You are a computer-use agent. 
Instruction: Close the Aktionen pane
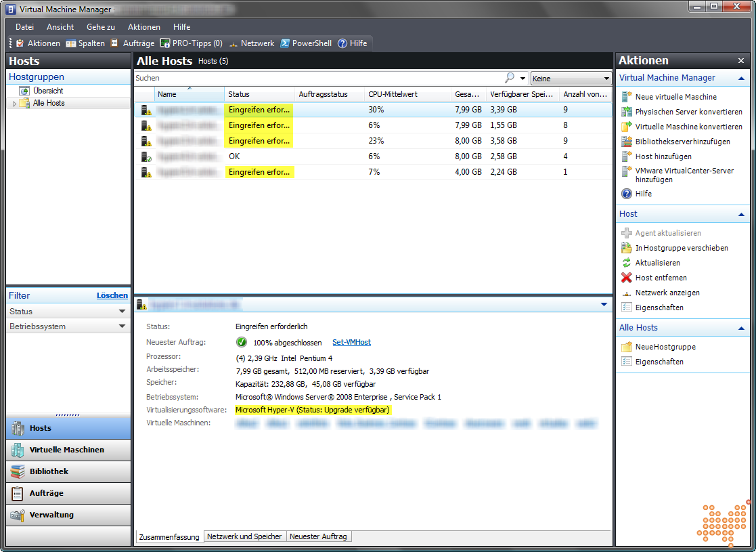point(741,61)
